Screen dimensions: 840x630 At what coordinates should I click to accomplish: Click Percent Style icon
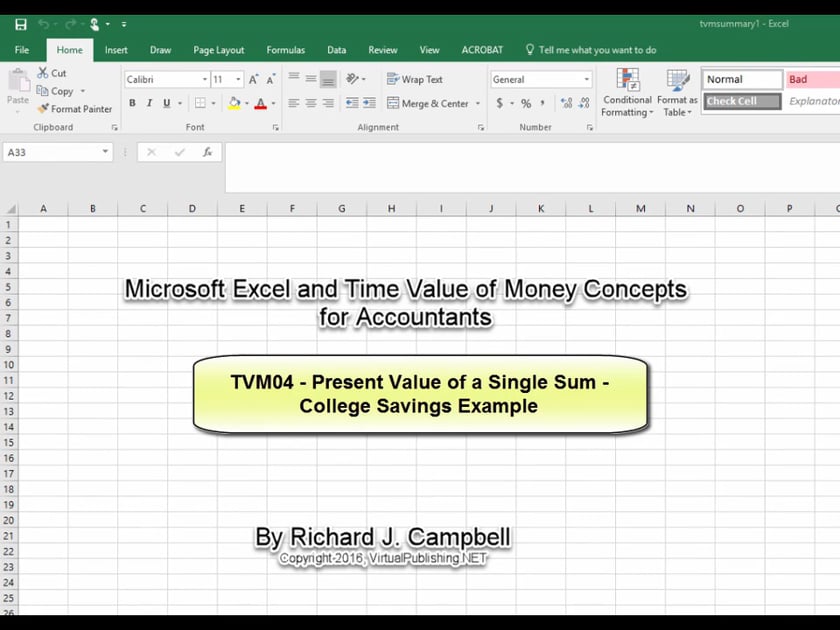coord(526,103)
